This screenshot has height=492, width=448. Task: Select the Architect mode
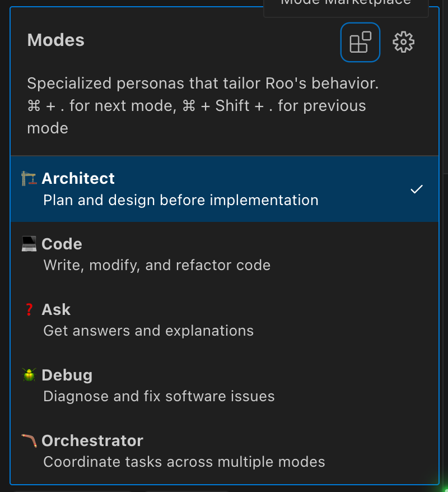click(225, 189)
